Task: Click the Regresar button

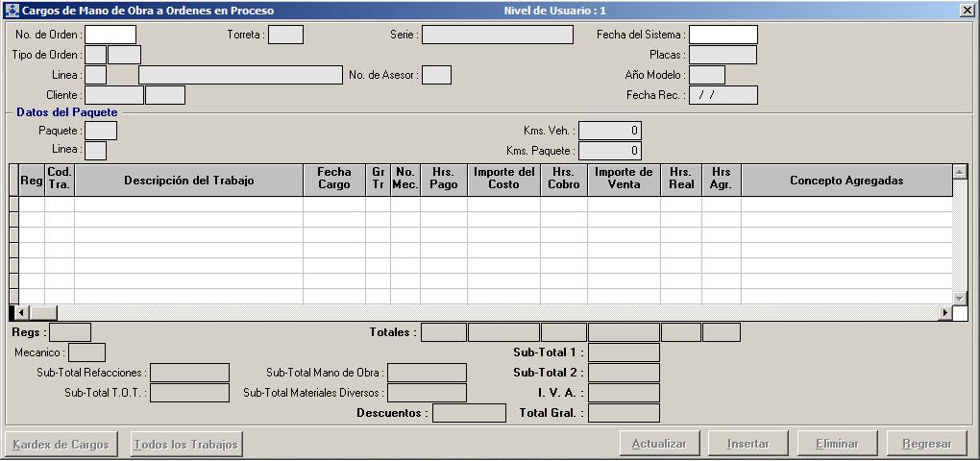Action: tap(926, 444)
